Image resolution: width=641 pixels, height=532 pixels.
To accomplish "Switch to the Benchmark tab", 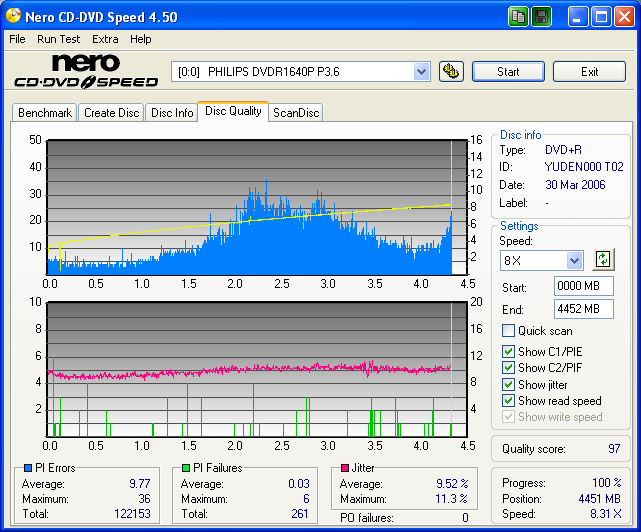I will [45, 112].
